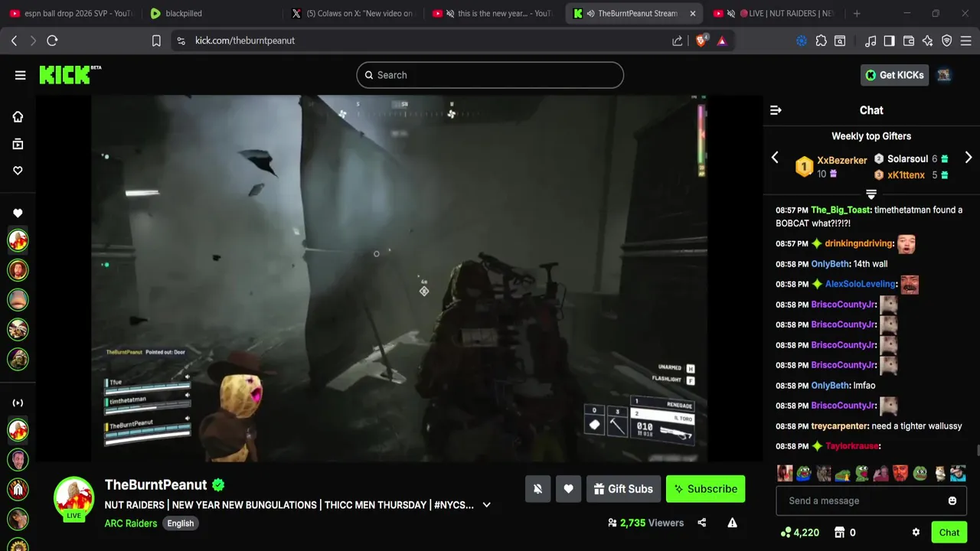Open ARC Raiders category link

pos(131,523)
